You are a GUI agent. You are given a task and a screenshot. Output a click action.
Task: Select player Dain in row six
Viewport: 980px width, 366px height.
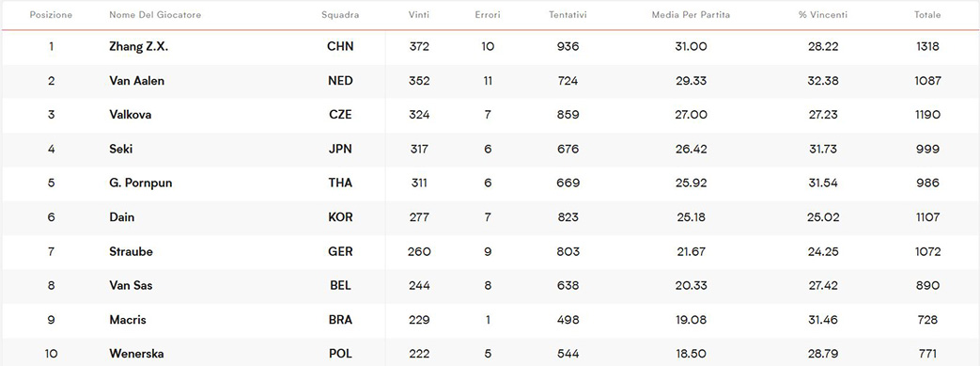[122, 217]
